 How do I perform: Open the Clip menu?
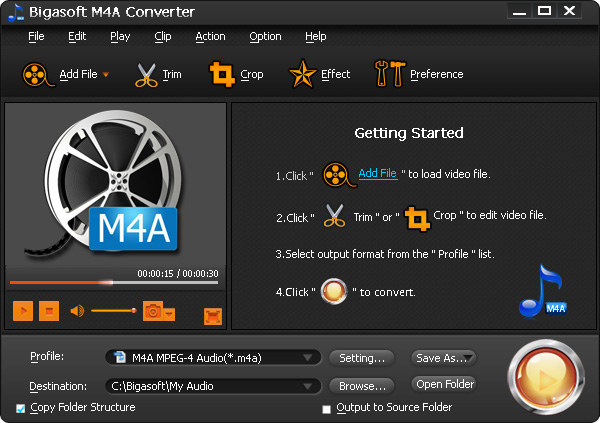(x=163, y=36)
